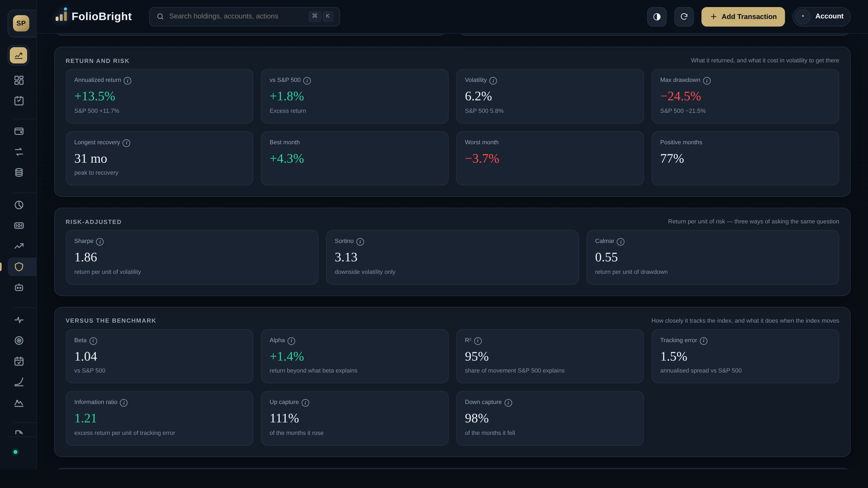The image size is (868, 488).
Task: Open the wallet accounts sidebar icon
Action: [19, 131]
